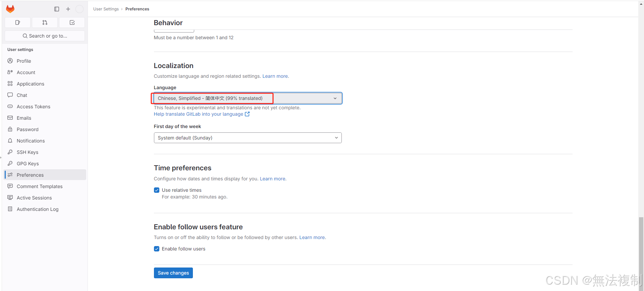Click the Language field label
The image size is (644, 291).
165,88
